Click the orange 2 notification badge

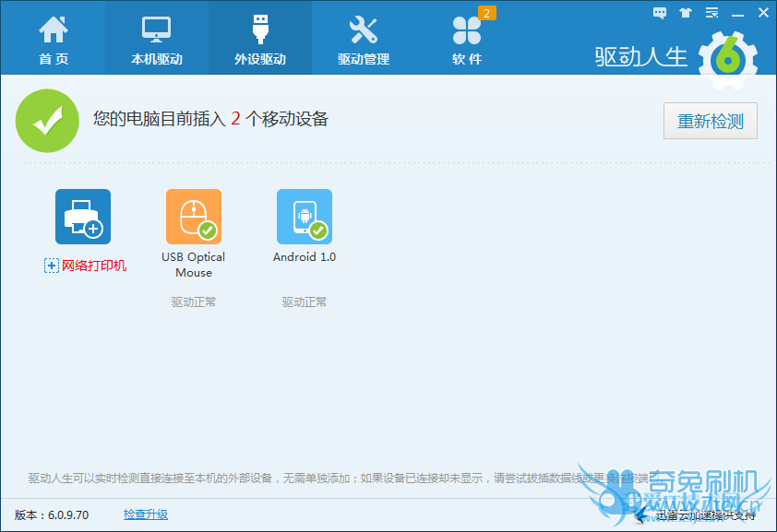(486, 13)
